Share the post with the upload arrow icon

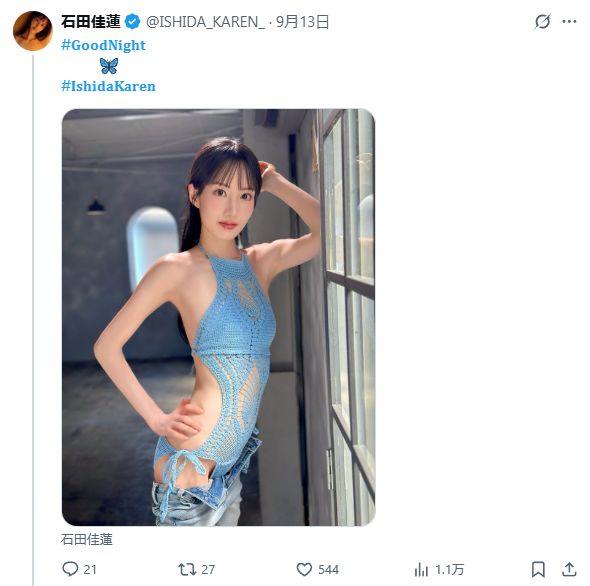569,569
